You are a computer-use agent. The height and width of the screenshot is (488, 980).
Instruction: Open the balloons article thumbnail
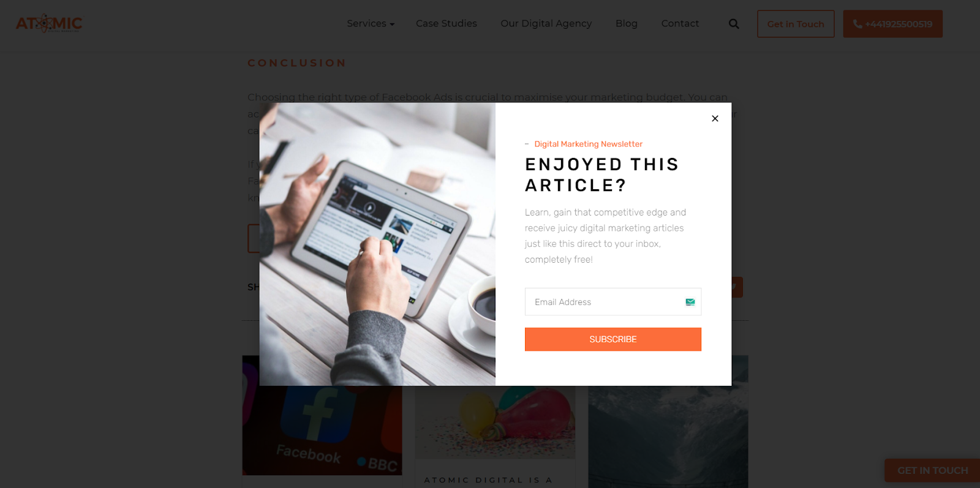pyautogui.click(x=495, y=422)
